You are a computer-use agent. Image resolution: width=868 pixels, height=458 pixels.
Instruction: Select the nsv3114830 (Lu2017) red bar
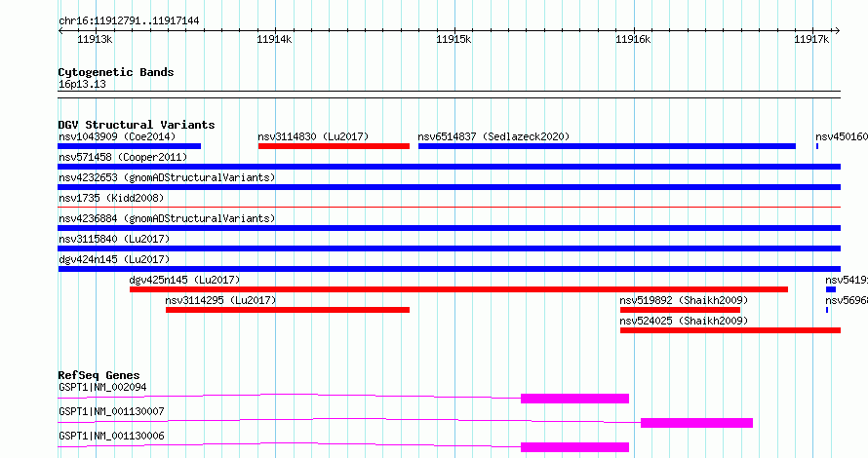pyautogui.click(x=334, y=146)
